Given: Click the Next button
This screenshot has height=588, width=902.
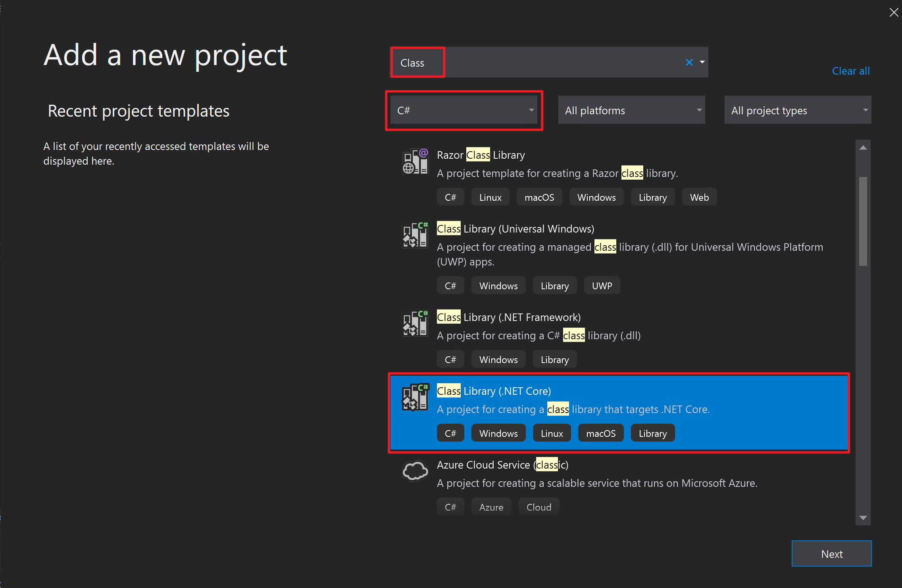Looking at the screenshot, I should pos(831,554).
